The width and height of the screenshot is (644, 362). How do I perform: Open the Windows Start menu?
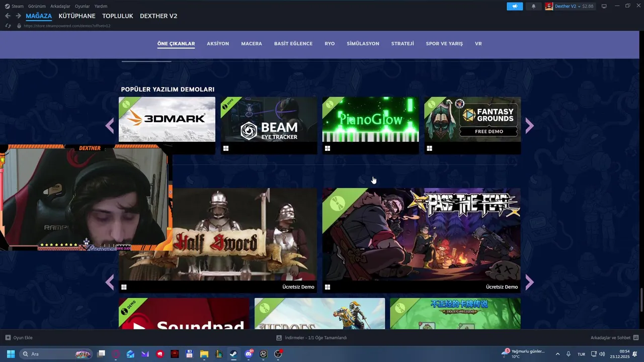11,354
